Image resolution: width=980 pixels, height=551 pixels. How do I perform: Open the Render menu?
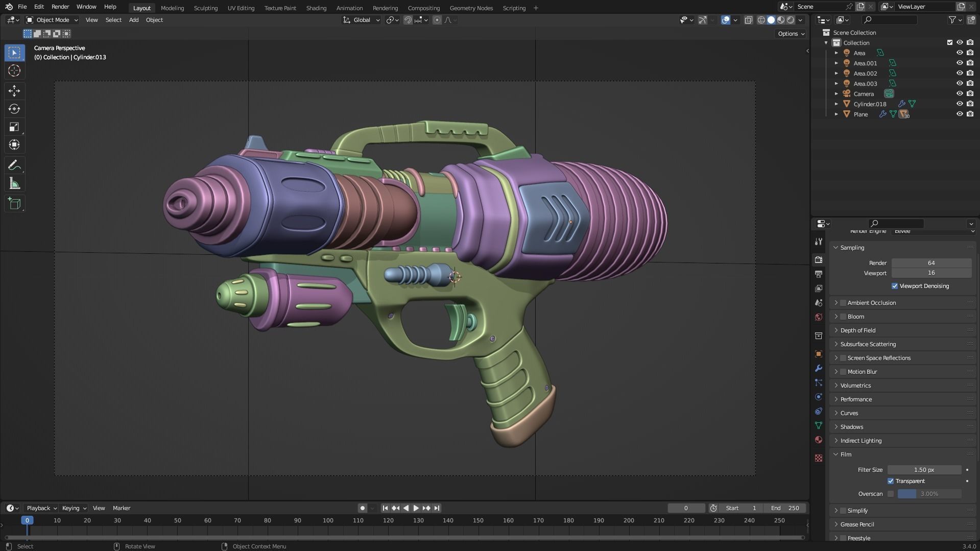pos(60,7)
